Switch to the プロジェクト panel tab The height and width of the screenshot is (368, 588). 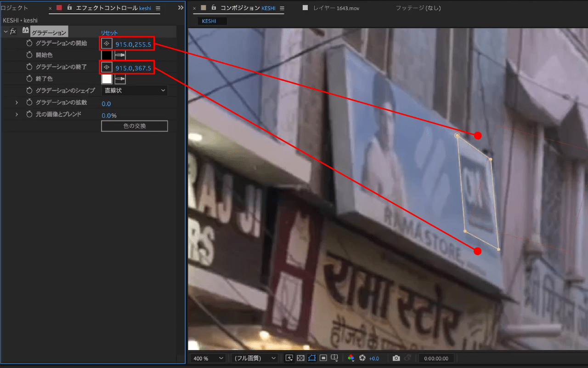14,8
